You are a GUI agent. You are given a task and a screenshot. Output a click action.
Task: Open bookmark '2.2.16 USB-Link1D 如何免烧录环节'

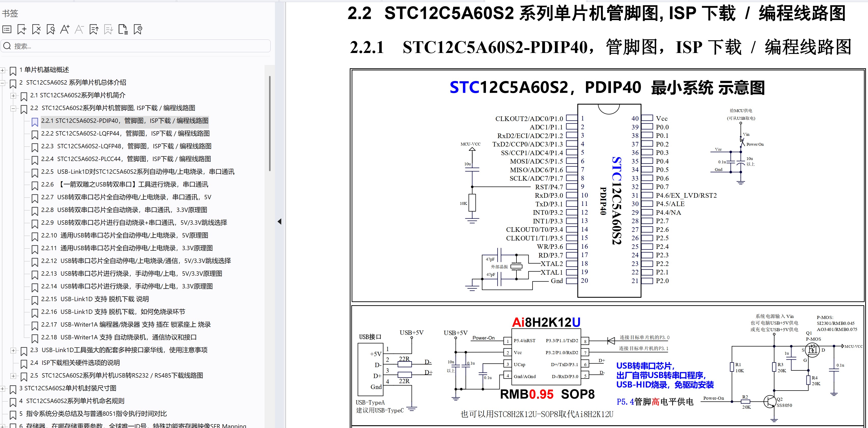click(x=113, y=312)
